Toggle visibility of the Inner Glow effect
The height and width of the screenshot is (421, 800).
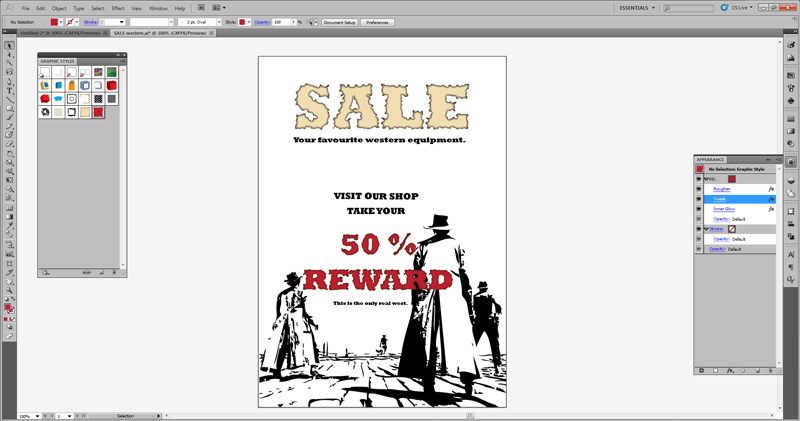click(699, 209)
